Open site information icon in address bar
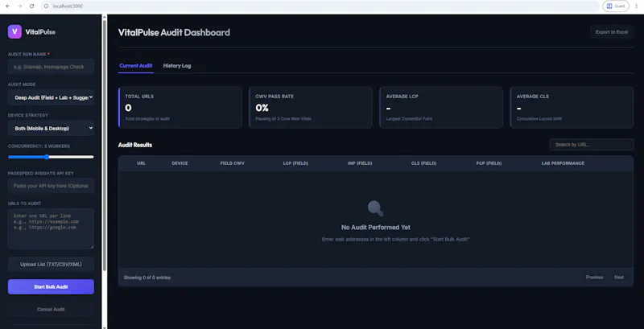This screenshot has width=644, height=329. (x=47, y=6)
